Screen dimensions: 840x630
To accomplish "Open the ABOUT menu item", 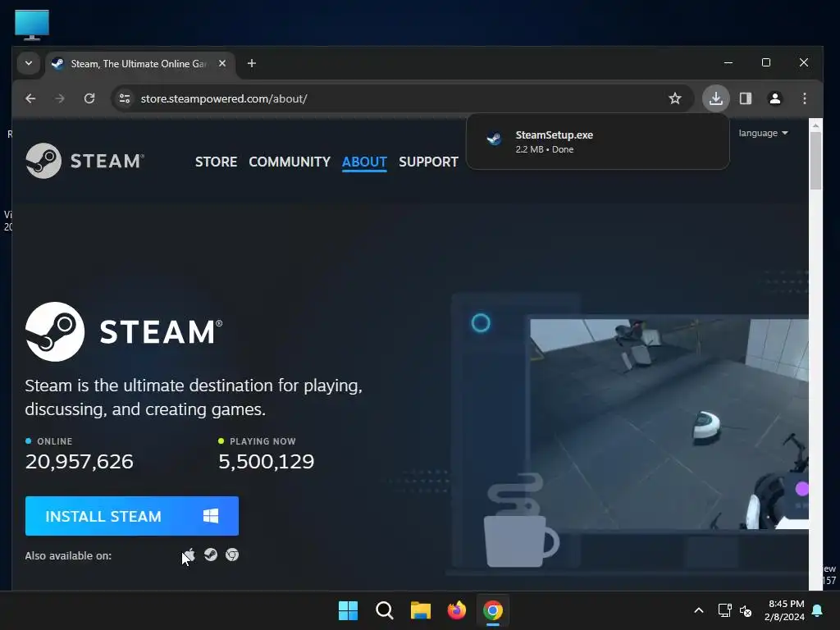I will [x=364, y=162].
